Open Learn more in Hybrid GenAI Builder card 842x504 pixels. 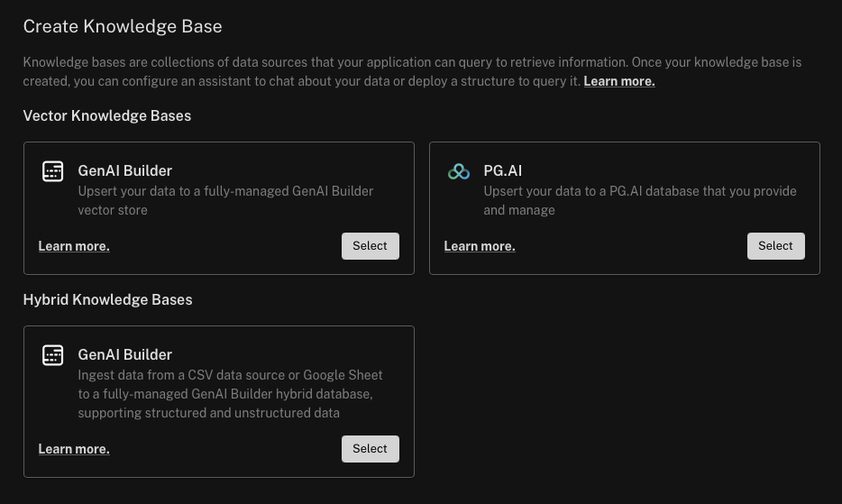pos(74,449)
